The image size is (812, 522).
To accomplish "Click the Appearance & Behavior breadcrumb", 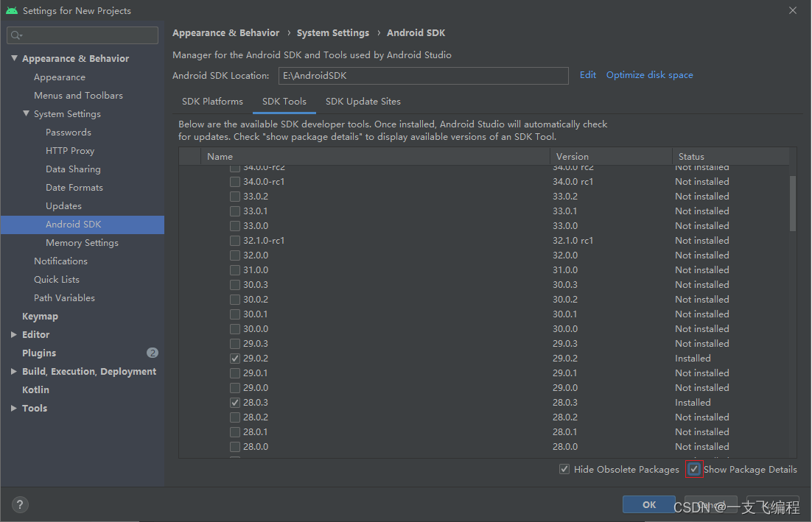I will [x=225, y=32].
